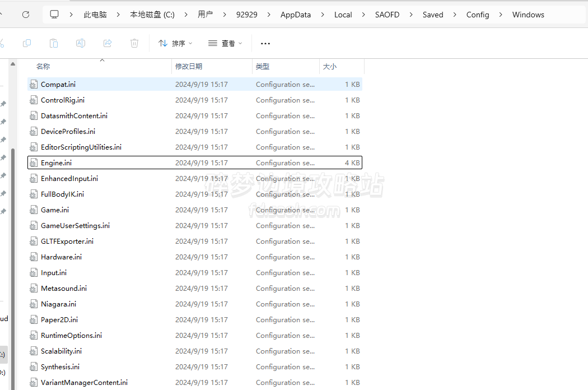Click the navigation pane vertical scrollbar
Viewport: 588px width, 390px height.
coord(13,224)
